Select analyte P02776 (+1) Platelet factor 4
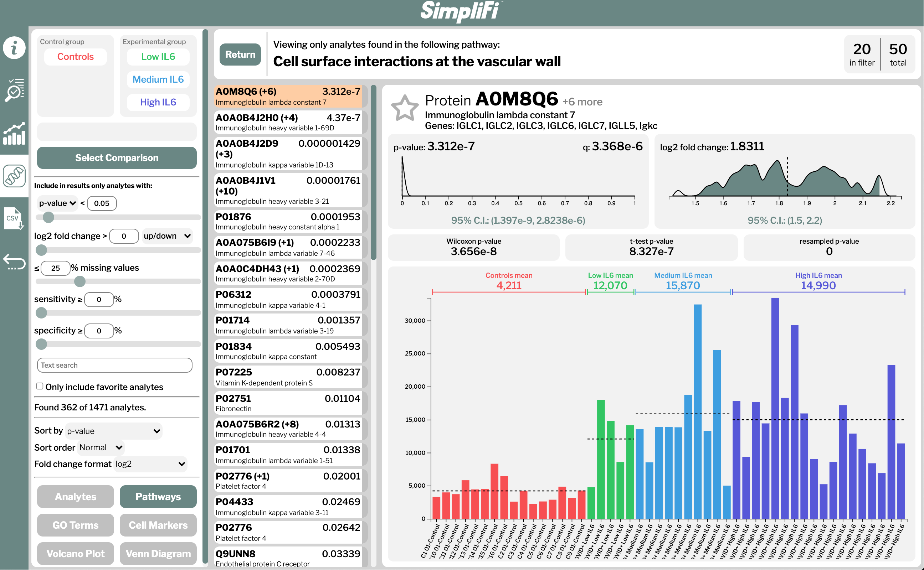 click(x=288, y=481)
